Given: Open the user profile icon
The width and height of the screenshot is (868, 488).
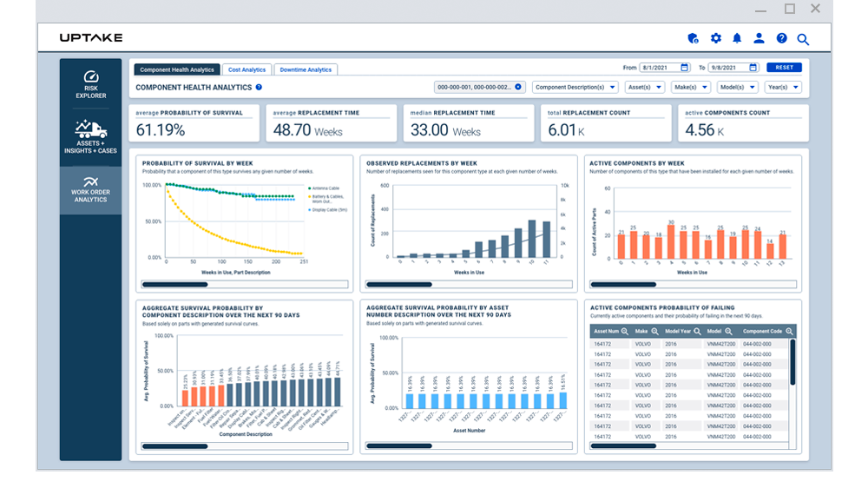Looking at the screenshot, I should [759, 38].
